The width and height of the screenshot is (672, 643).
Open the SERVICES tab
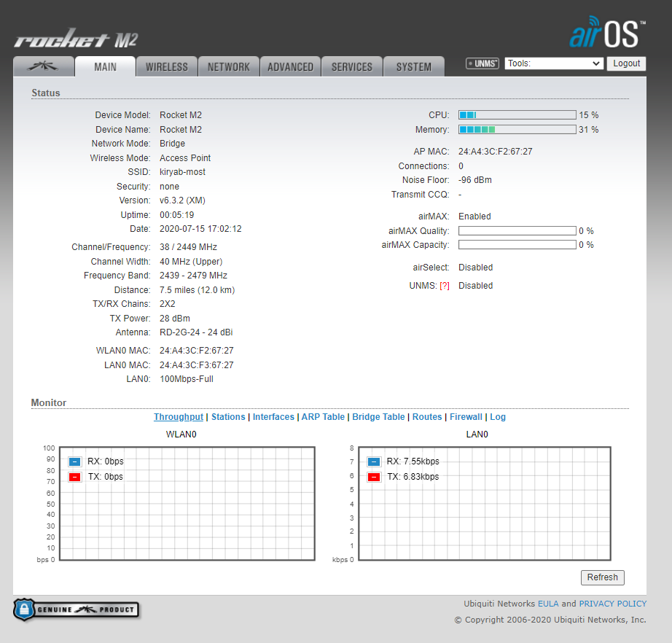point(352,67)
